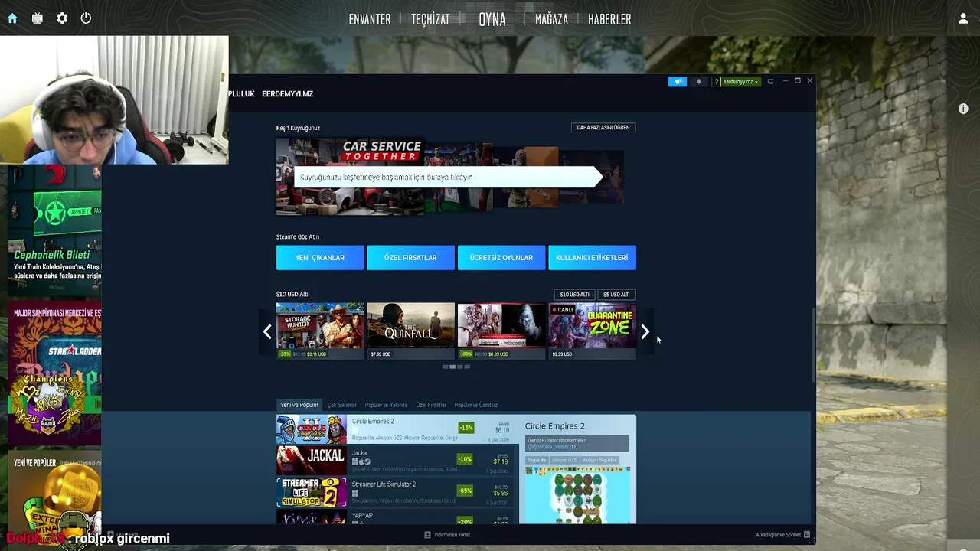Click İndirmeleri Yönet download icon
Image resolution: width=980 pixels, height=551 pixels.
pos(427,535)
